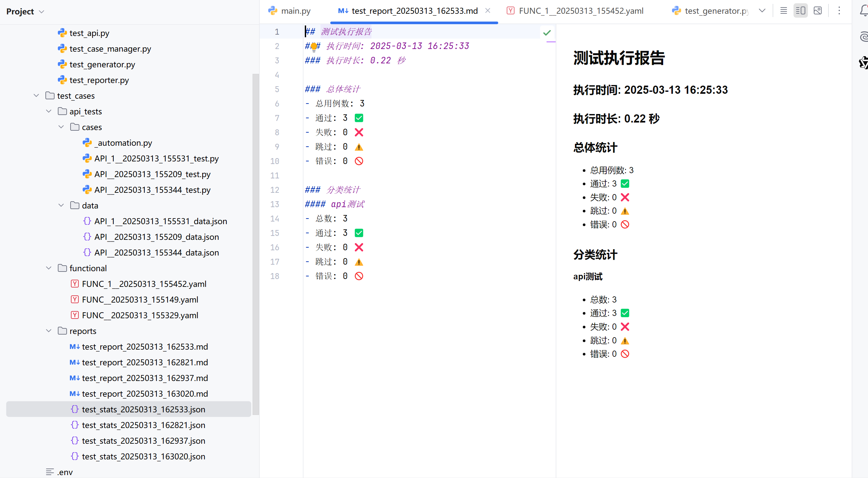Collapse the reports folder

pos(49,331)
